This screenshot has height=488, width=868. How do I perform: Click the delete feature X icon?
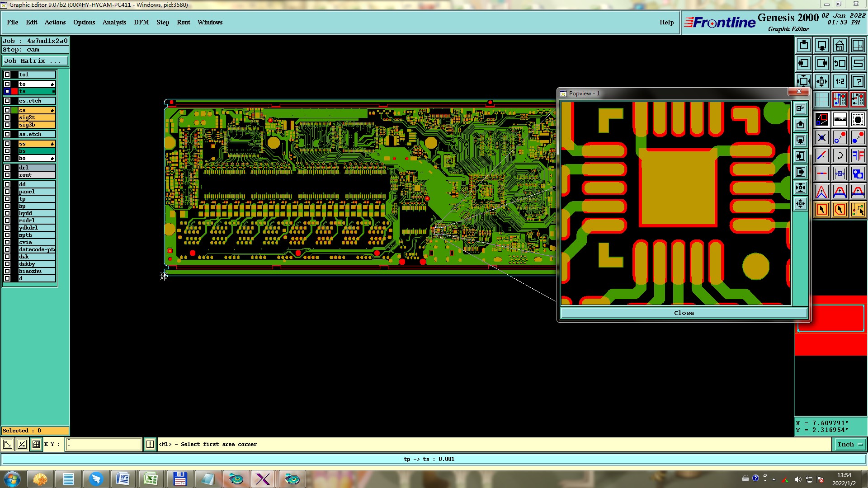[821, 138]
